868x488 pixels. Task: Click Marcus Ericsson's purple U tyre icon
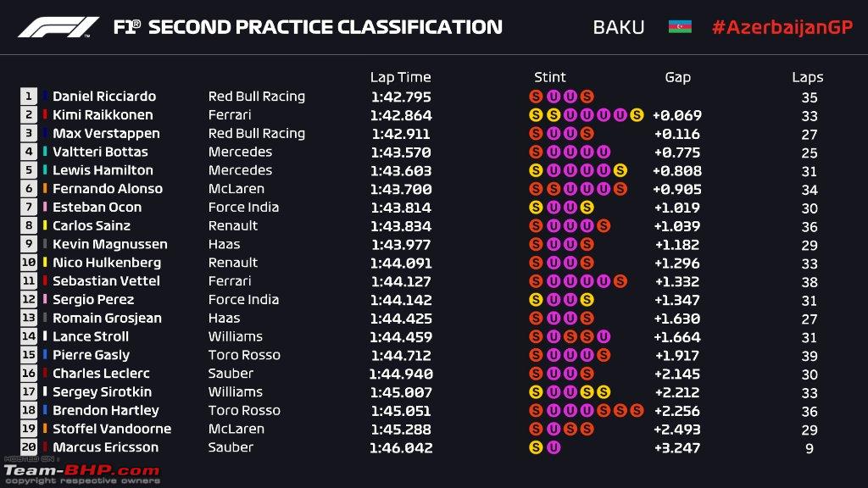[x=553, y=447]
